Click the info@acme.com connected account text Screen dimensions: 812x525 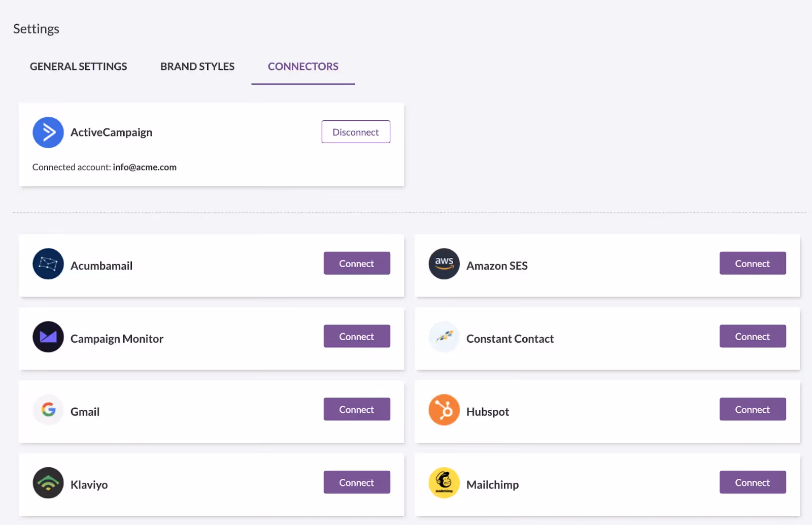pyautogui.click(x=145, y=167)
